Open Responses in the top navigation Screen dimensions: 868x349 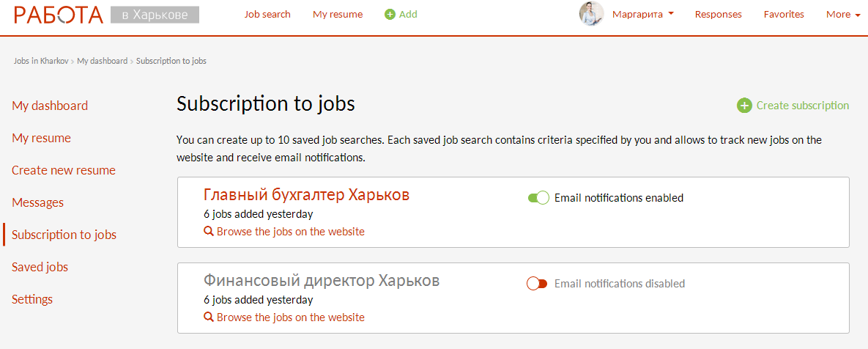pyautogui.click(x=718, y=15)
